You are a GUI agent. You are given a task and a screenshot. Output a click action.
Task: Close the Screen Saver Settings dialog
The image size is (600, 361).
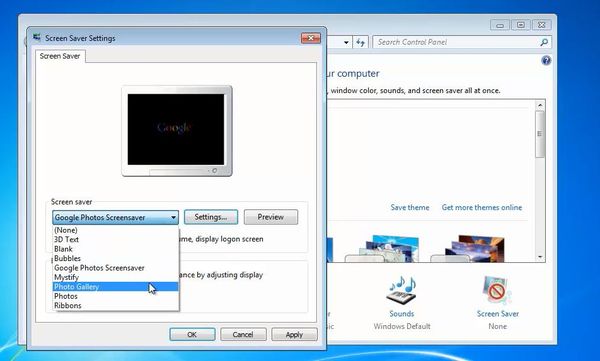tap(311, 38)
